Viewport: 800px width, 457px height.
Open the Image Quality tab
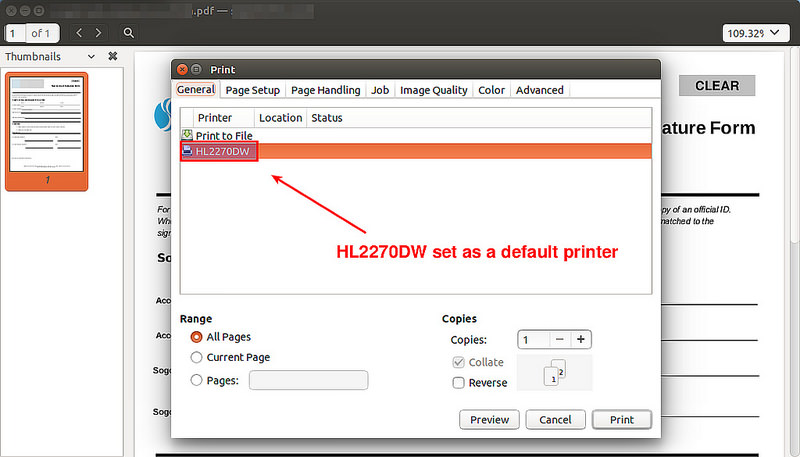click(433, 90)
